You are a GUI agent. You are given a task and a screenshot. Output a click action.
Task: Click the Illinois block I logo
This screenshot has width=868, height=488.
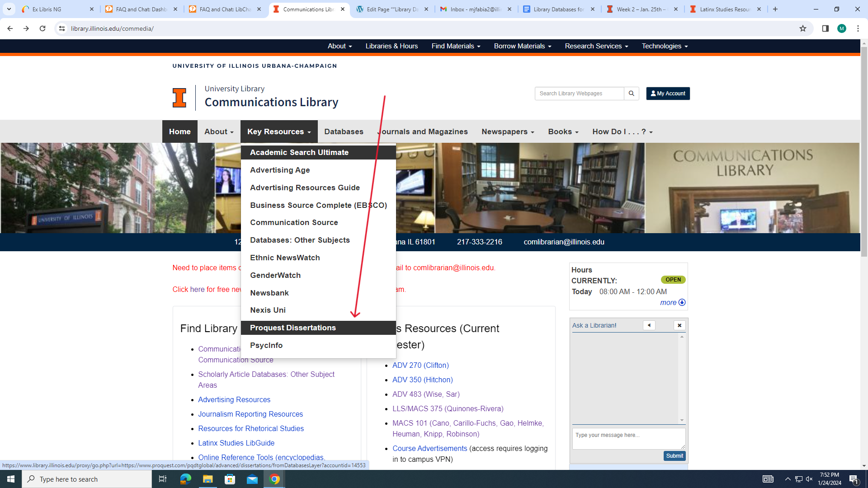pyautogui.click(x=179, y=98)
